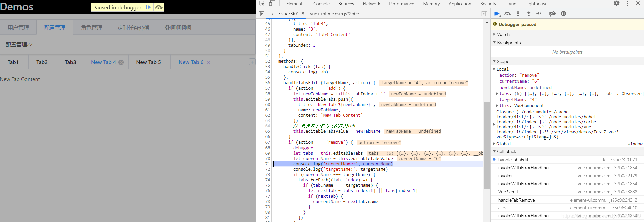Image resolution: width=644 pixels, height=222 pixels.
Task: Step over next function call
Action: 508,14
